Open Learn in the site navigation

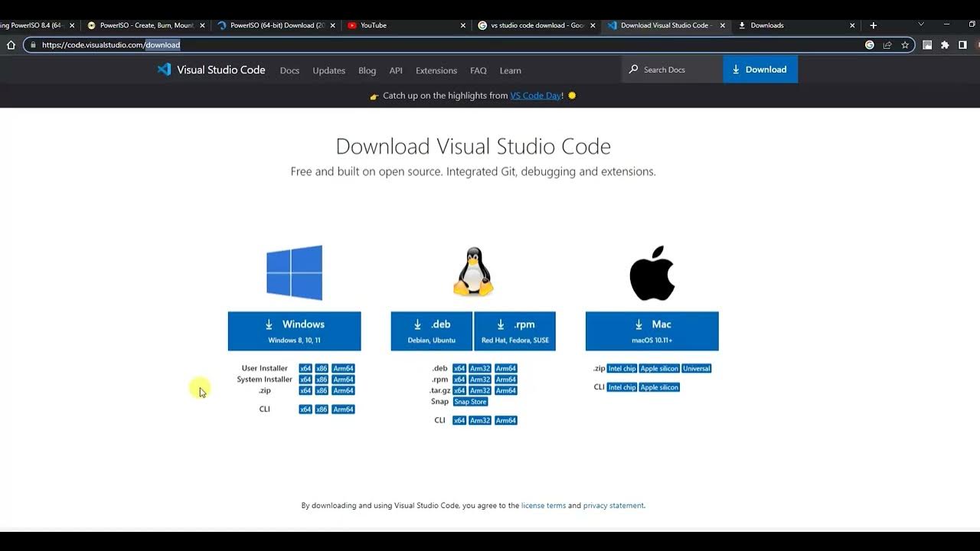pyautogui.click(x=510, y=70)
